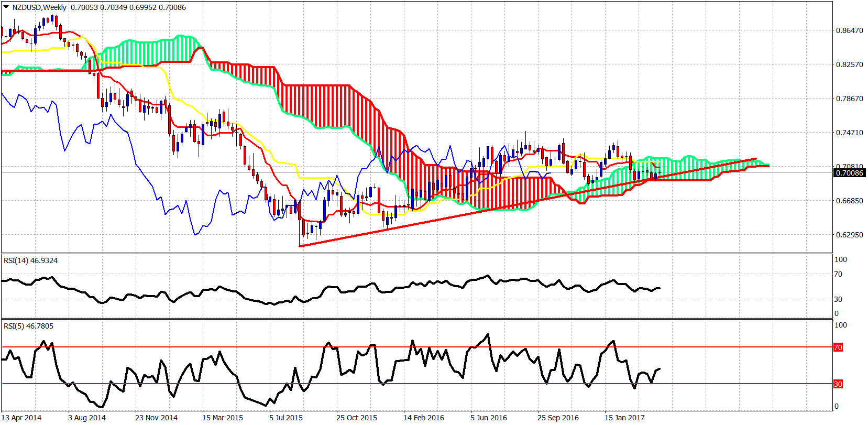
Task: Click the NZDUSD,Weekly chart title
Action: coord(39,7)
